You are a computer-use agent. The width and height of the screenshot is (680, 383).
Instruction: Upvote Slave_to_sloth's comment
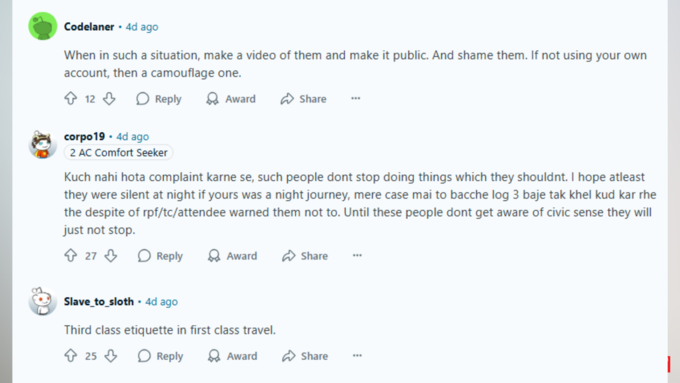click(x=71, y=356)
